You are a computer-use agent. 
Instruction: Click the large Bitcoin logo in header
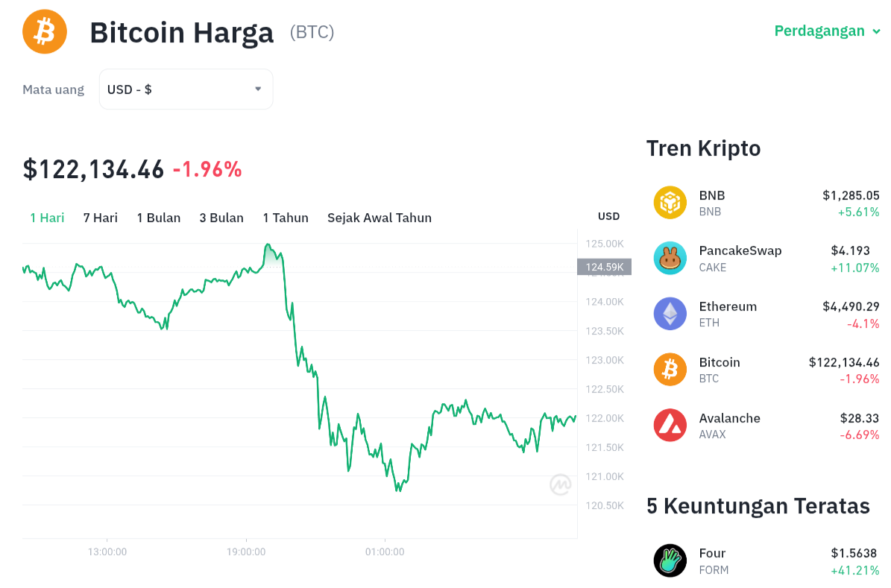(45, 31)
